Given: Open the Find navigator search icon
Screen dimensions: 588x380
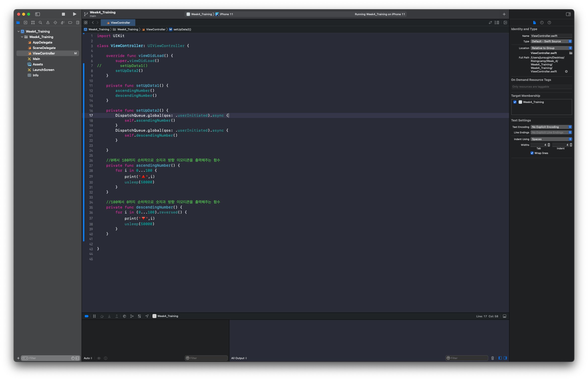Looking at the screenshot, I should (x=40, y=23).
